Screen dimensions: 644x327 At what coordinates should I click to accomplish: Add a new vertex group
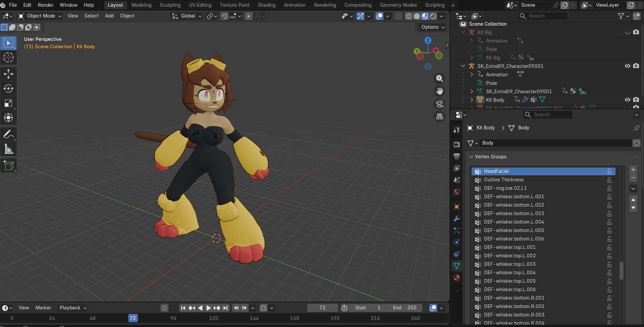tap(633, 170)
